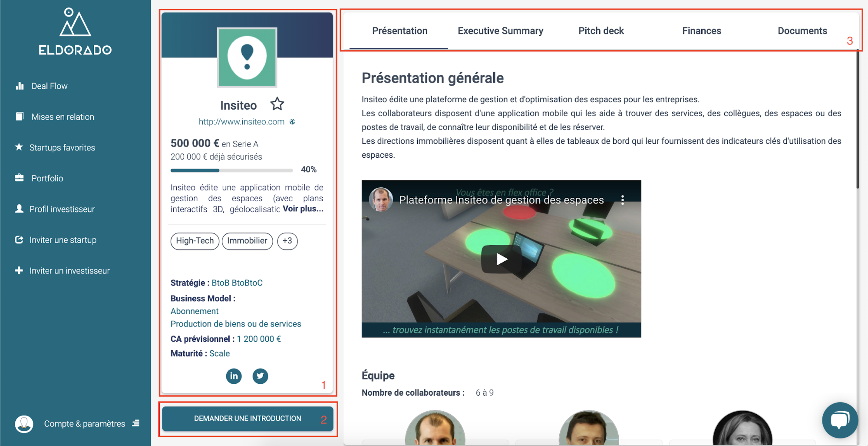Expand description with Voir plus...

[x=303, y=209]
